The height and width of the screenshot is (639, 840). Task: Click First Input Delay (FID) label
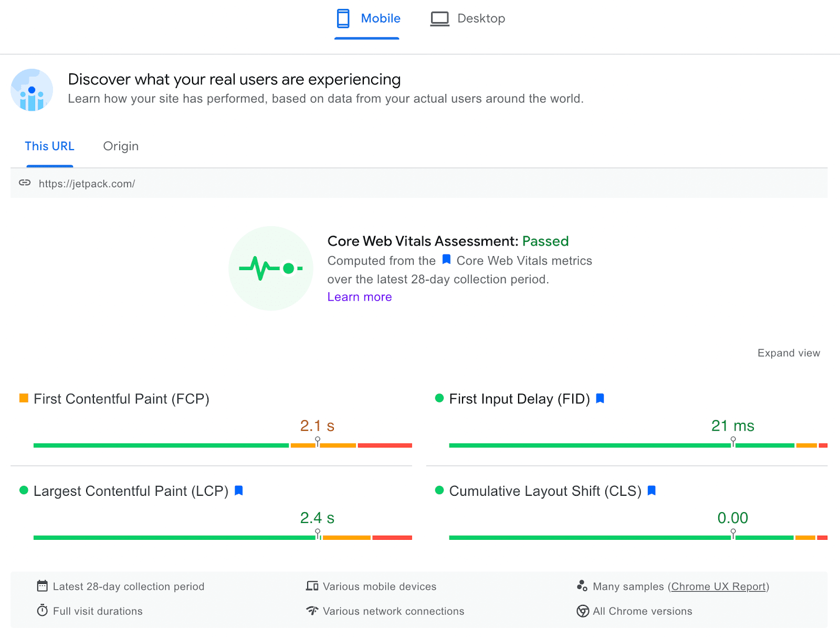520,399
